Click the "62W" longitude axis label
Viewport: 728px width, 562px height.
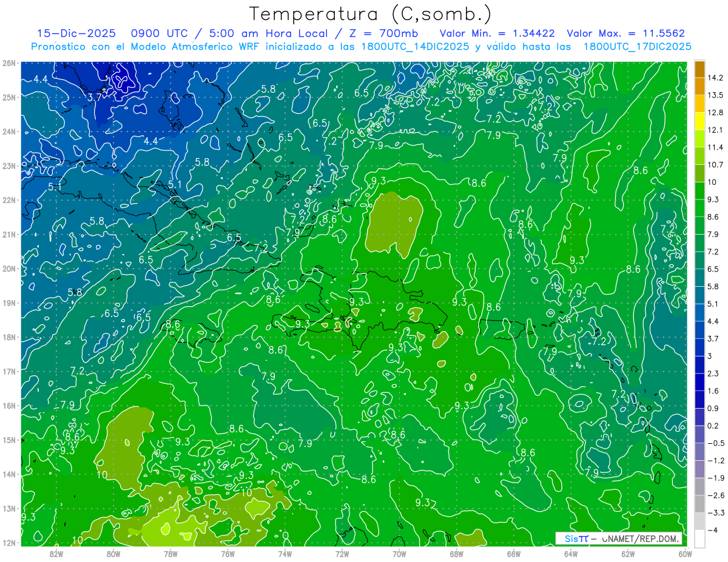click(628, 554)
